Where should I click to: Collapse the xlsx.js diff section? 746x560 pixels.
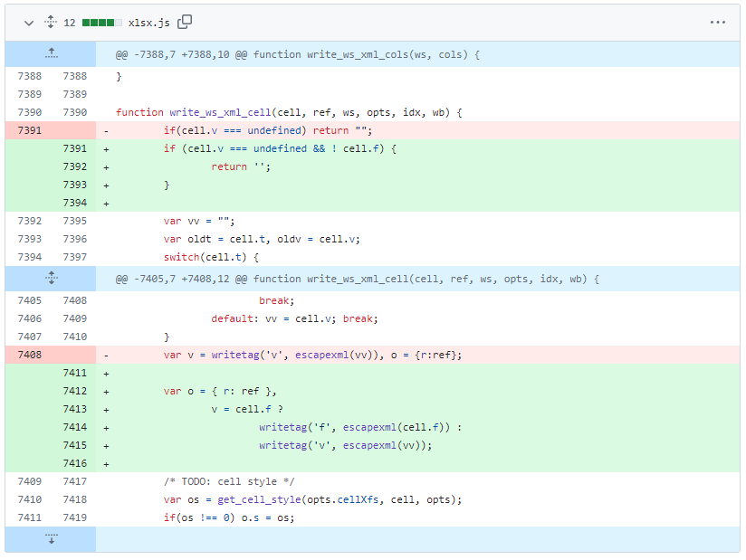pos(28,23)
